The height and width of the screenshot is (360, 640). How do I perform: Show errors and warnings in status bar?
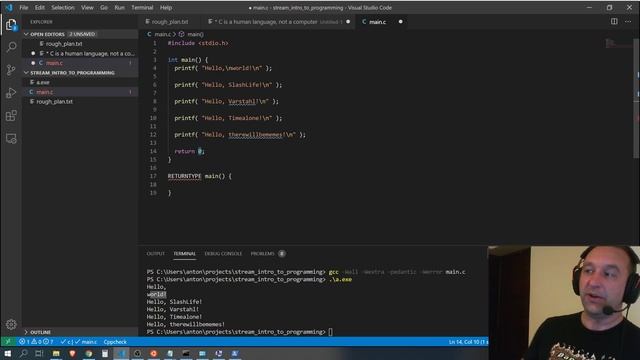36,342
